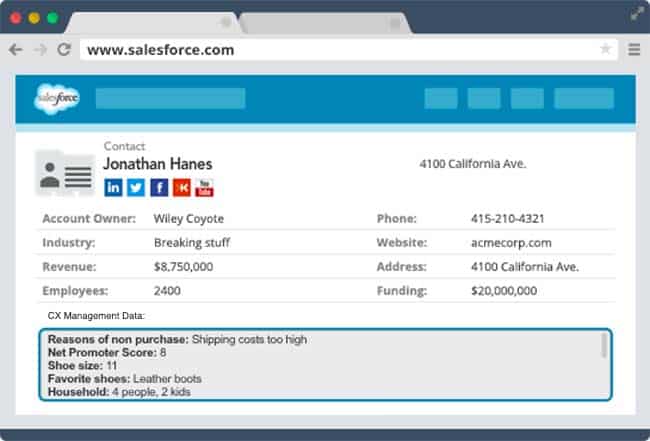
Task: Click the Funding field label
Action: [402, 291]
